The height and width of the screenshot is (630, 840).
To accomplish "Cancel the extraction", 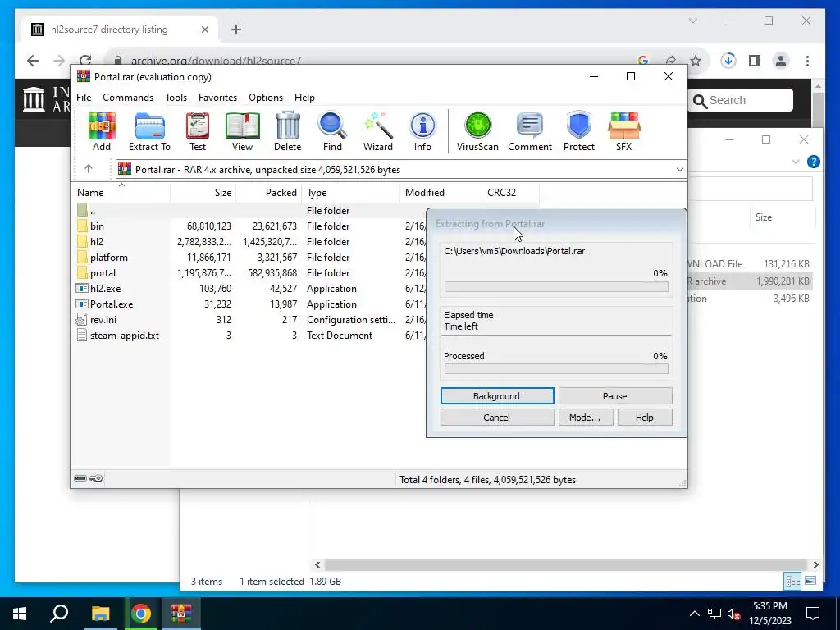I will click(x=496, y=418).
